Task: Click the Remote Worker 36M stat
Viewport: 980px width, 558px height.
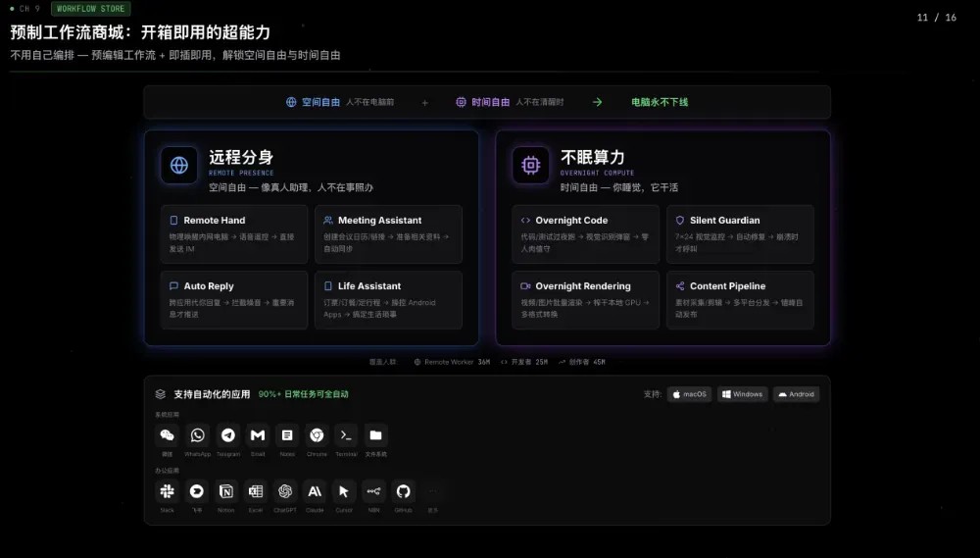Action: pos(452,362)
